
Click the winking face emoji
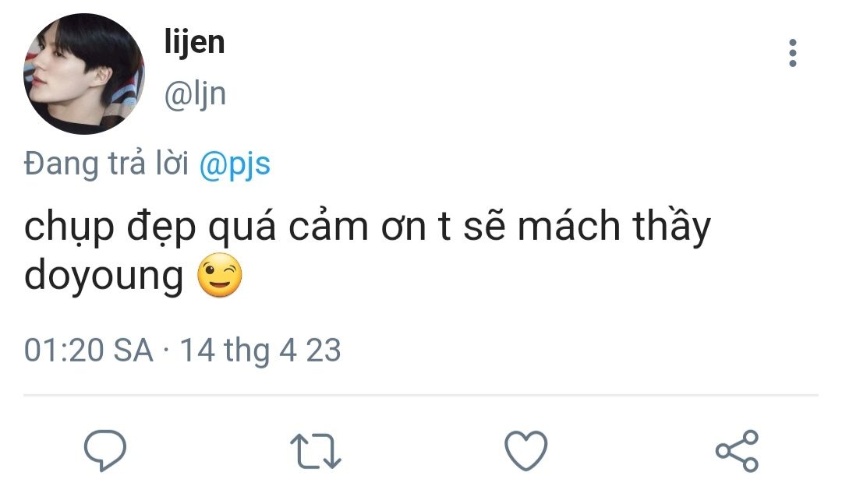(220, 276)
